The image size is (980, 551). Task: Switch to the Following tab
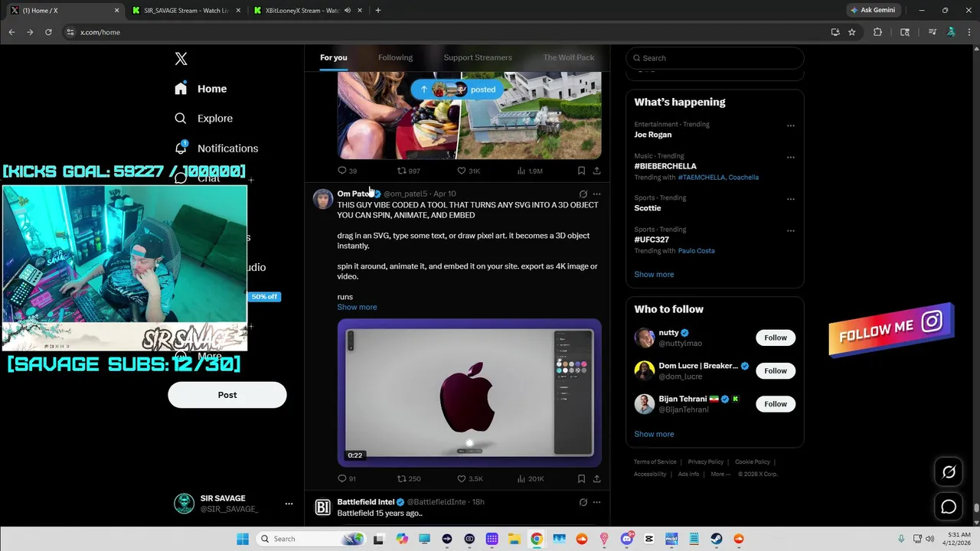[x=395, y=57]
